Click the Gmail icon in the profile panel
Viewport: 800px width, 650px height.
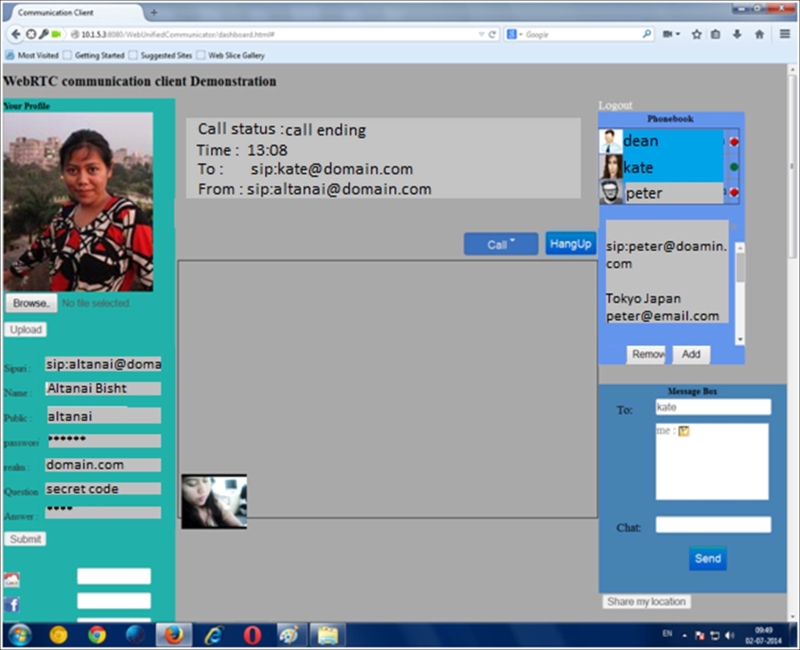click(12, 578)
